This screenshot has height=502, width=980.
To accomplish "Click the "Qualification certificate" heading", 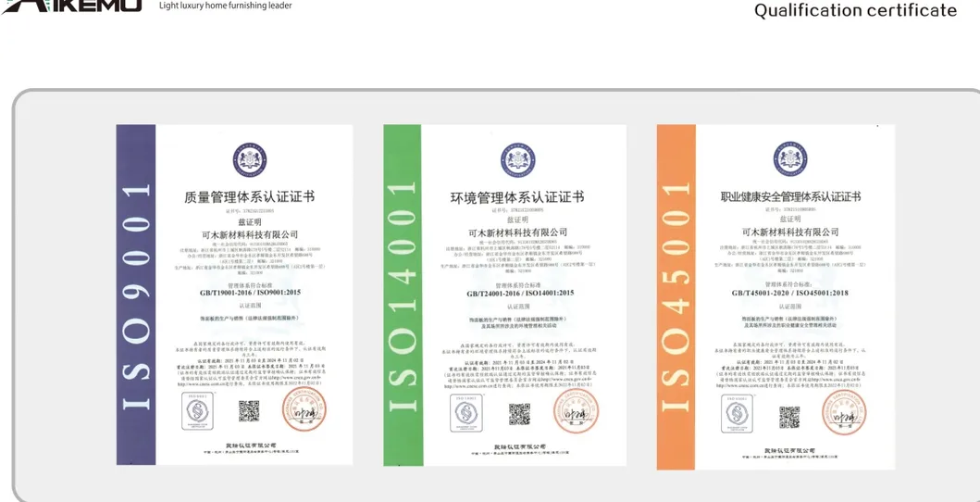I will [855, 10].
